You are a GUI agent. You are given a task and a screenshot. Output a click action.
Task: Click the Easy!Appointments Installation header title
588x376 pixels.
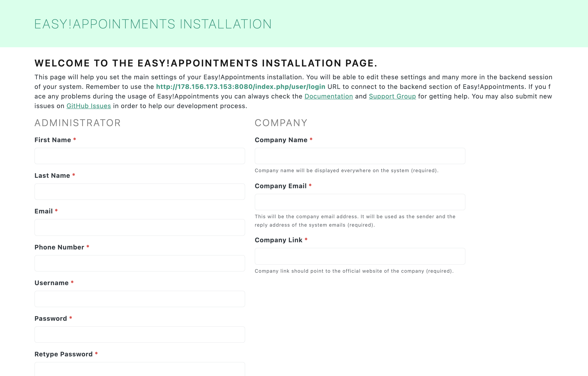pyautogui.click(x=153, y=24)
